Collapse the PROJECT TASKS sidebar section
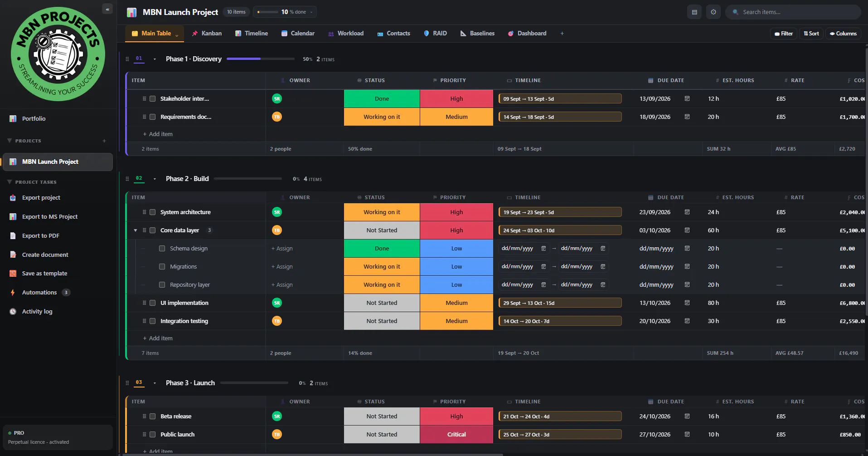Screen dimensions: 868x456 (10, 182)
